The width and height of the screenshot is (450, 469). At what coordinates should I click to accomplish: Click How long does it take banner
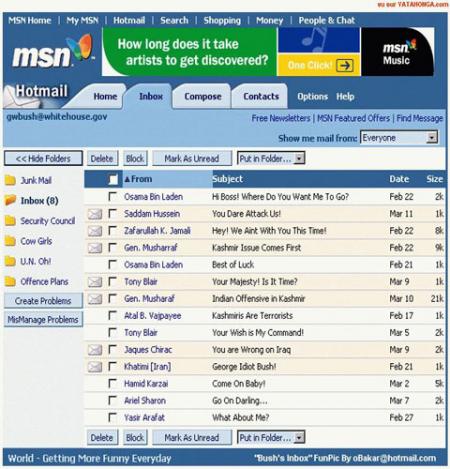(190, 52)
